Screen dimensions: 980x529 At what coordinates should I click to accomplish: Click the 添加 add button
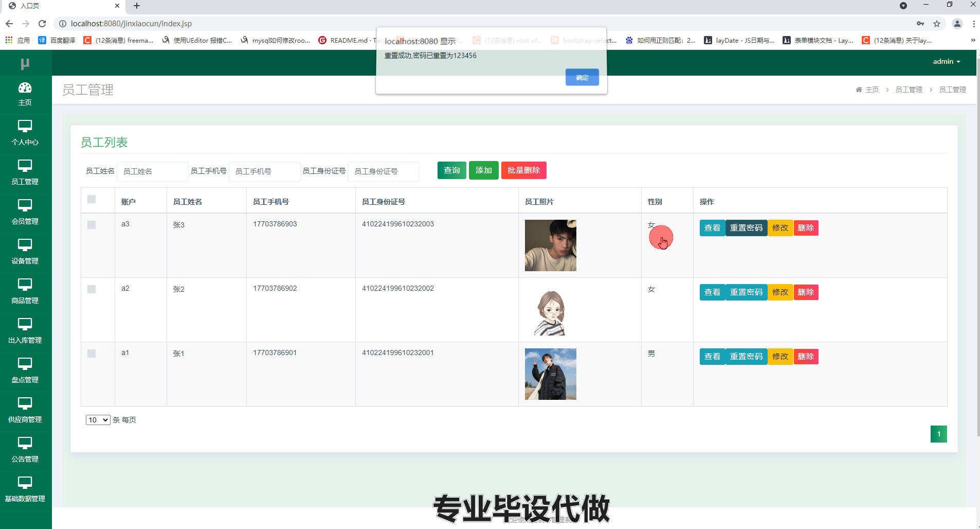483,170
